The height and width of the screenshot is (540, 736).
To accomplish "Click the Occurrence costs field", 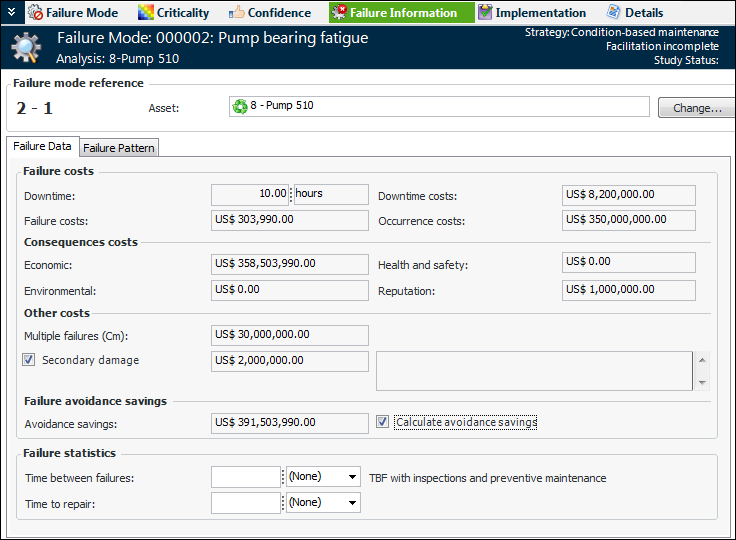I will [629, 220].
